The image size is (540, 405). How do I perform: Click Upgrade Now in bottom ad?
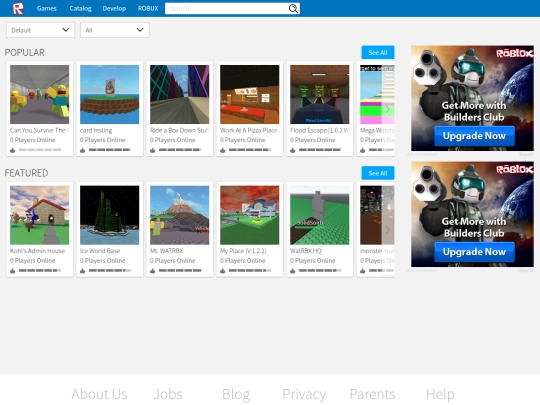(474, 252)
